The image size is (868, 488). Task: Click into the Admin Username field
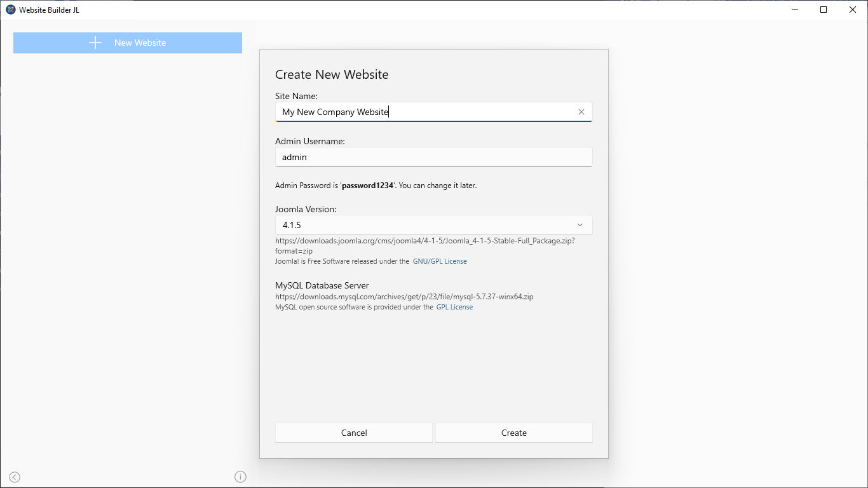[433, 157]
